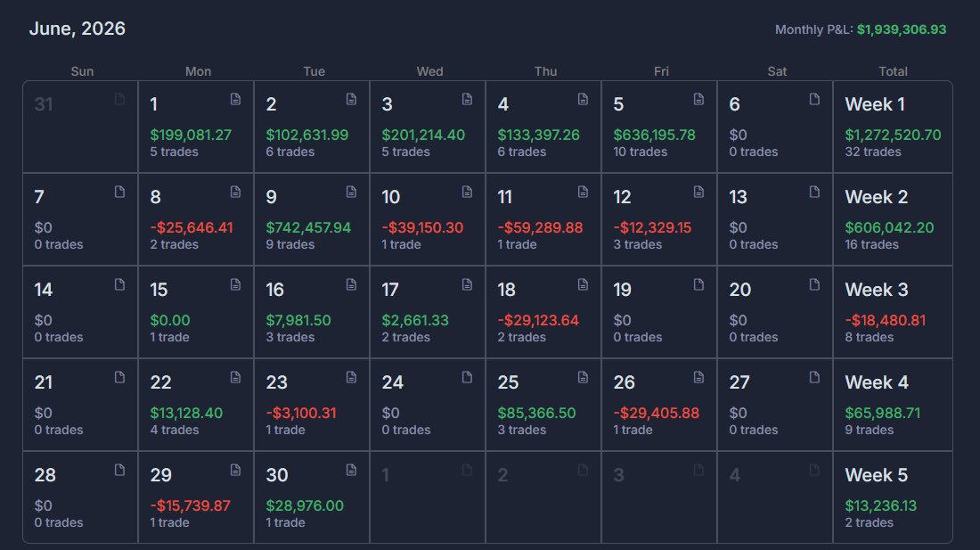Open the blank note icon on June 14

coord(119,284)
